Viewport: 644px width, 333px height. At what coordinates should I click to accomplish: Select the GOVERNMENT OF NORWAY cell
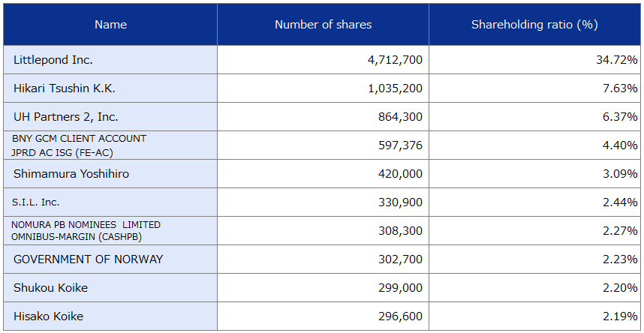[x=110, y=259]
